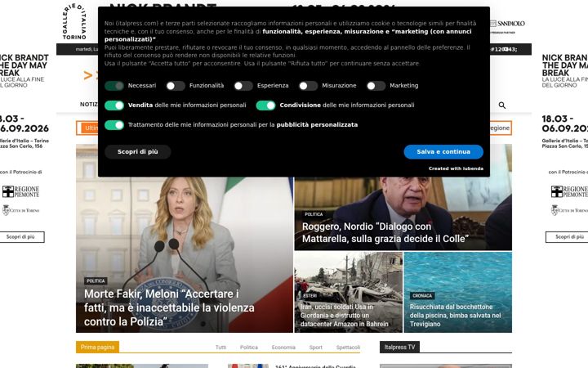Enable the Esperienza cookie switch
Image resolution: width=588 pixels, height=368 pixels.
pos(243,86)
